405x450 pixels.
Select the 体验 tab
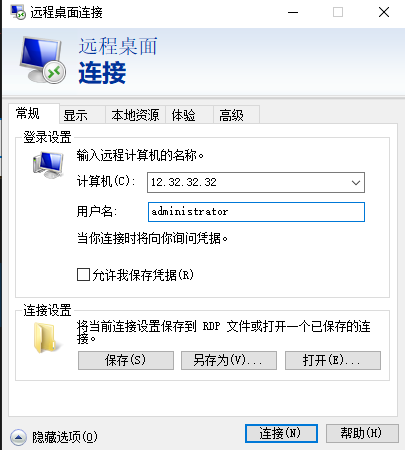click(183, 115)
